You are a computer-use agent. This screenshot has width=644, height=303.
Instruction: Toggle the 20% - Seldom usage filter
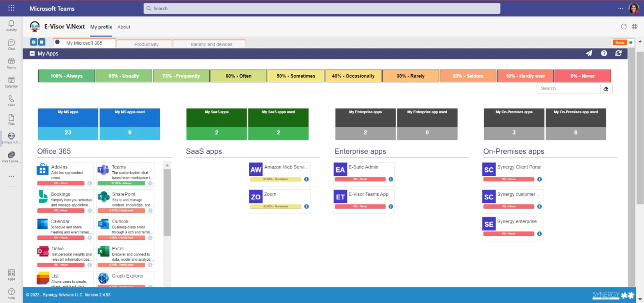468,76
